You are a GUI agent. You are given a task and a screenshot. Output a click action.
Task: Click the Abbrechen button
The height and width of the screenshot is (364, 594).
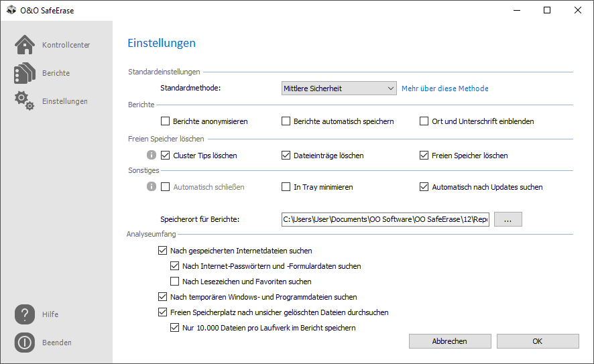(449, 341)
